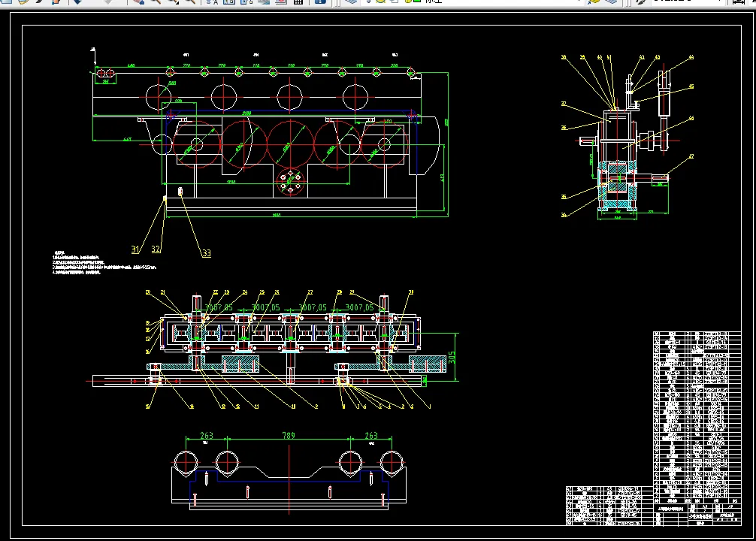The width and height of the screenshot is (756, 541).
Task: Open the Layer Properties Manager
Action: [x=349, y=2]
